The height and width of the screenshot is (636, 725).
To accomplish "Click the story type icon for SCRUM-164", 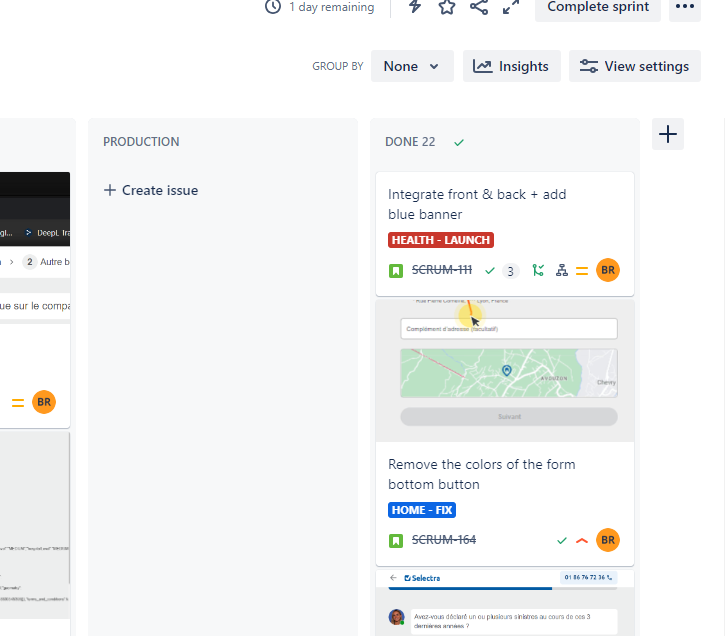I will click(x=396, y=540).
